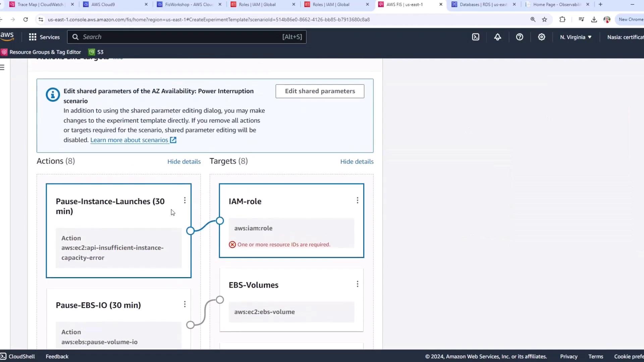This screenshot has height=362, width=644.
Task: Open Pause-EBS-IO action options menu
Action: [184, 304]
